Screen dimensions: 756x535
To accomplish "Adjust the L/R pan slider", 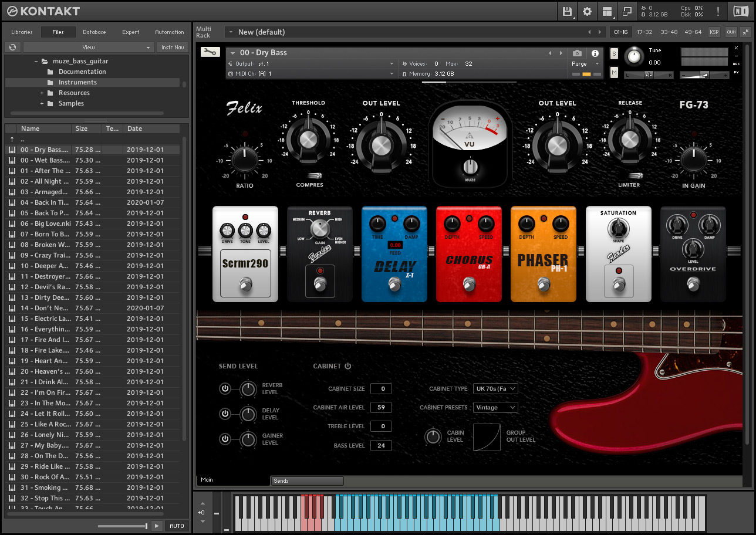I will pyautogui.click(x=649, y=75).
